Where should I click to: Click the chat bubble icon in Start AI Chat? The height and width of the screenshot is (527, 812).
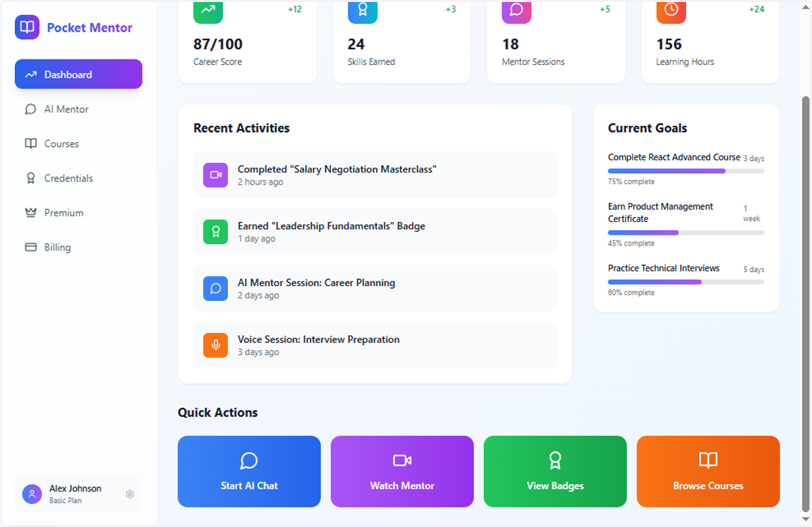tap(249, 461)
